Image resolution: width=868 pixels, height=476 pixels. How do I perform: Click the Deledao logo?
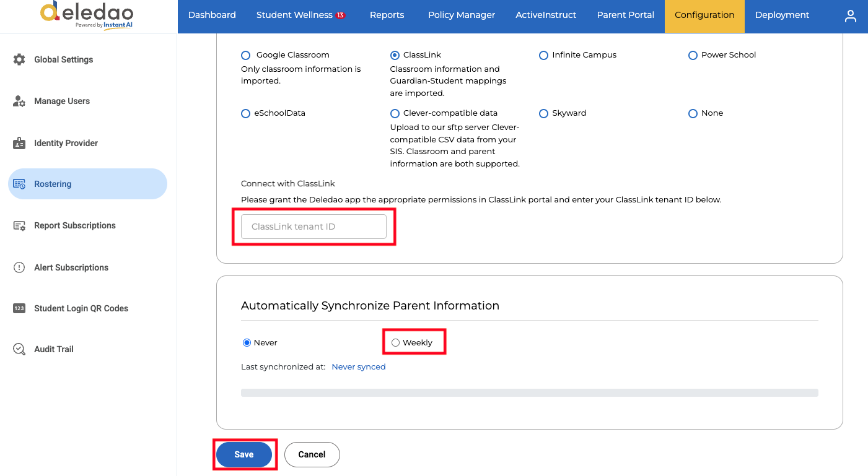click(x=86, y=15)
